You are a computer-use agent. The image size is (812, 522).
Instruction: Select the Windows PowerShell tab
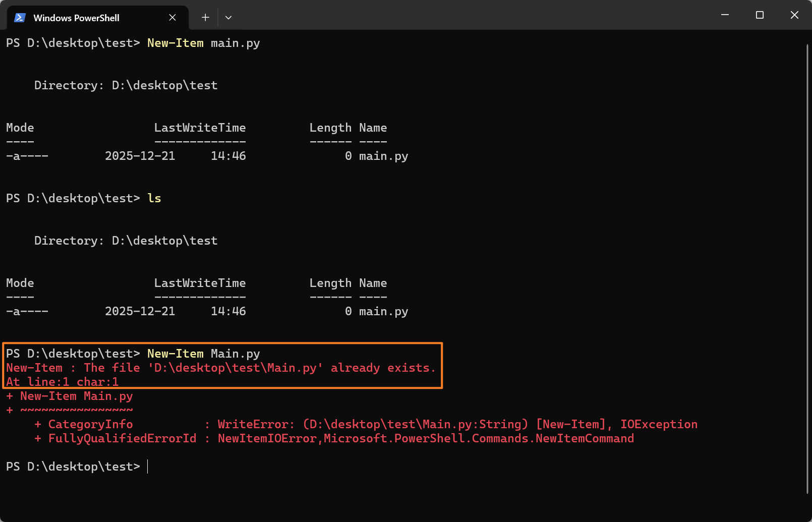[76, 18]
